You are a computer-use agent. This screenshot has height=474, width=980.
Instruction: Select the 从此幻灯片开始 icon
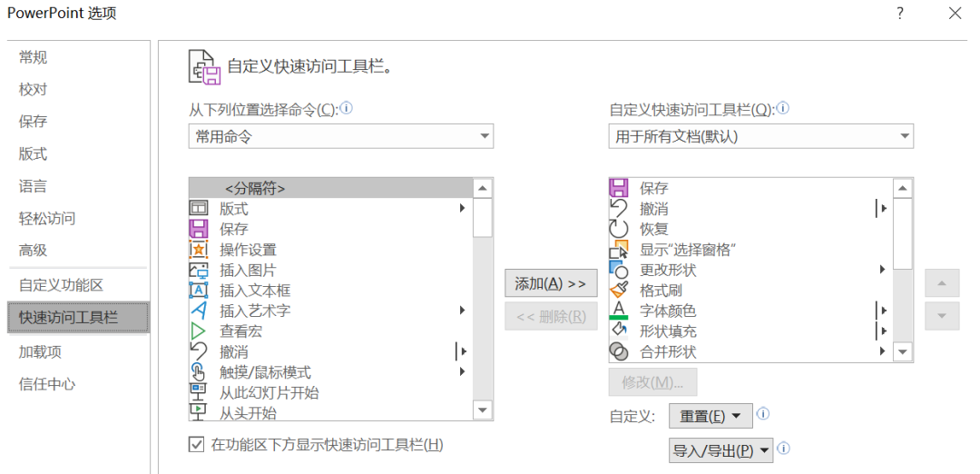[198, 392]
